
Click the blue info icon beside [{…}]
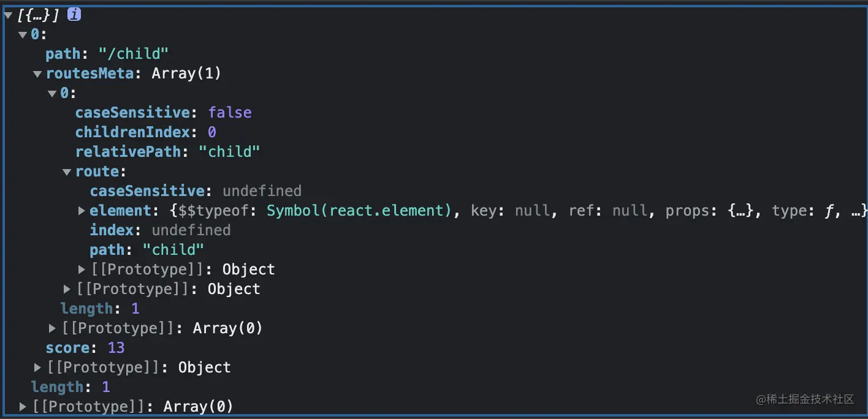point(74,15)
